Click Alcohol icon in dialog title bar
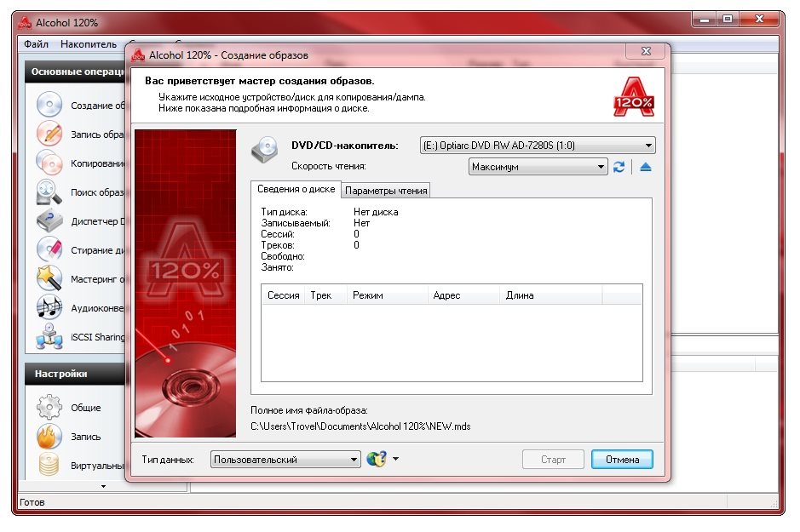 tap(138, 54)
